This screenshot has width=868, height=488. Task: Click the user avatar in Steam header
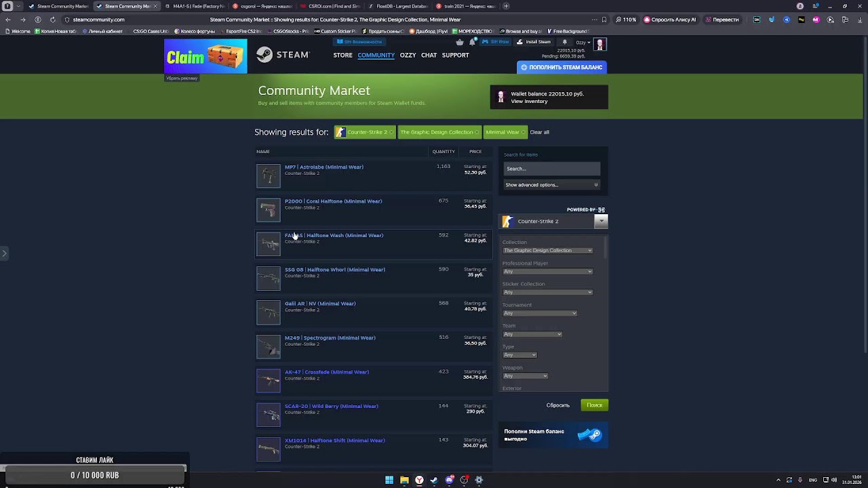(600, 44)
